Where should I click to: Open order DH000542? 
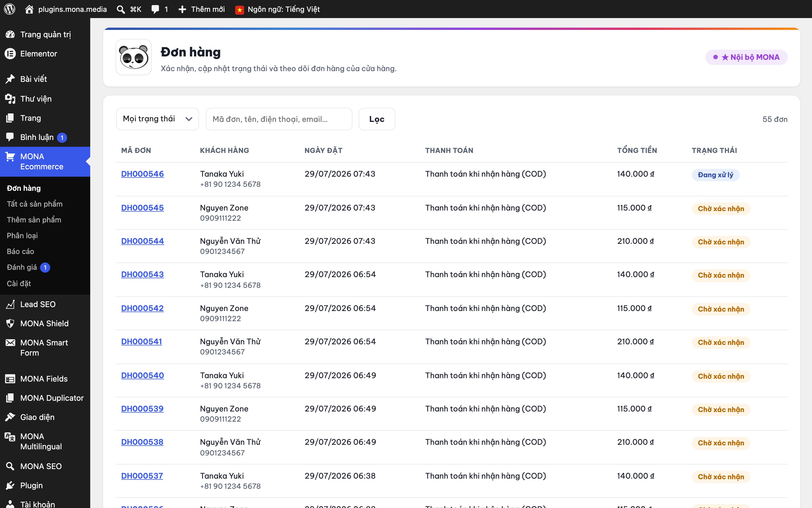click(142, 308)
